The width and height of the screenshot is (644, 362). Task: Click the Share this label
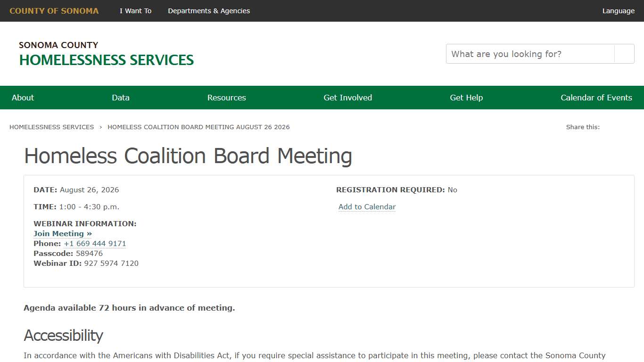click(583, 127)
